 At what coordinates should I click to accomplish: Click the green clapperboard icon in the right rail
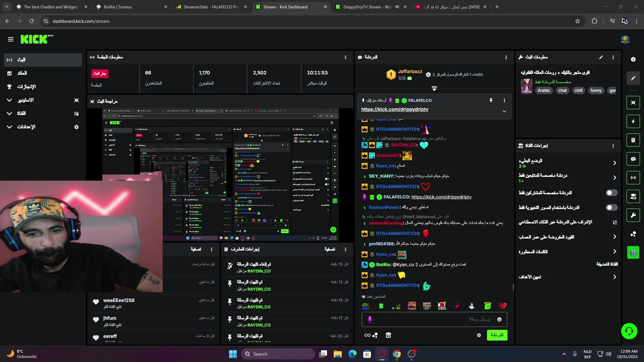[x=633, y=252]
